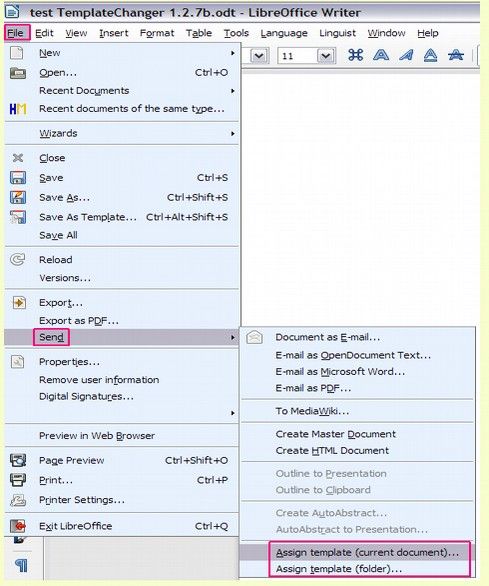Click the underlined A icon in the toolbar
Screen dimensions: 489x586
tap(431, 55)
